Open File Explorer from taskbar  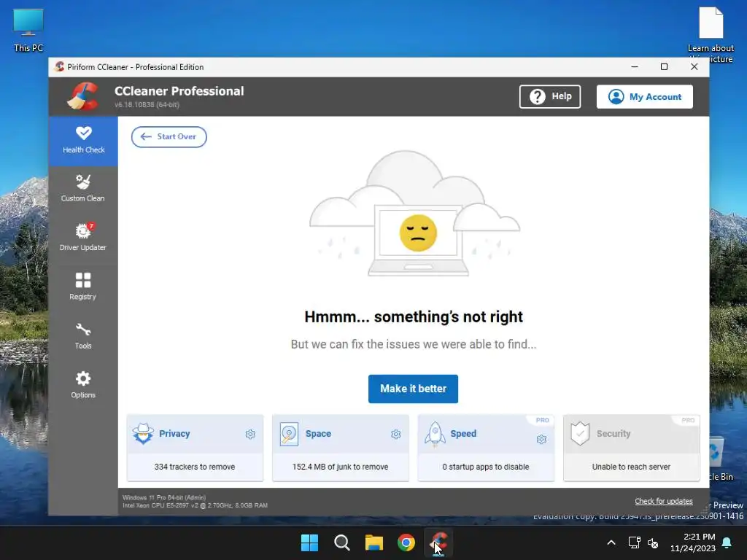[x=374, y=542]
